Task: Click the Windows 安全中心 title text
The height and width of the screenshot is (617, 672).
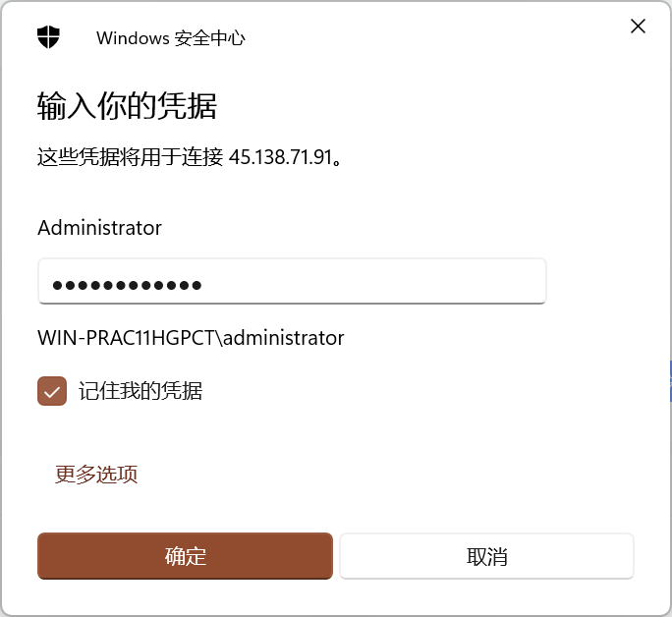Action: click(x=171, y=38)
